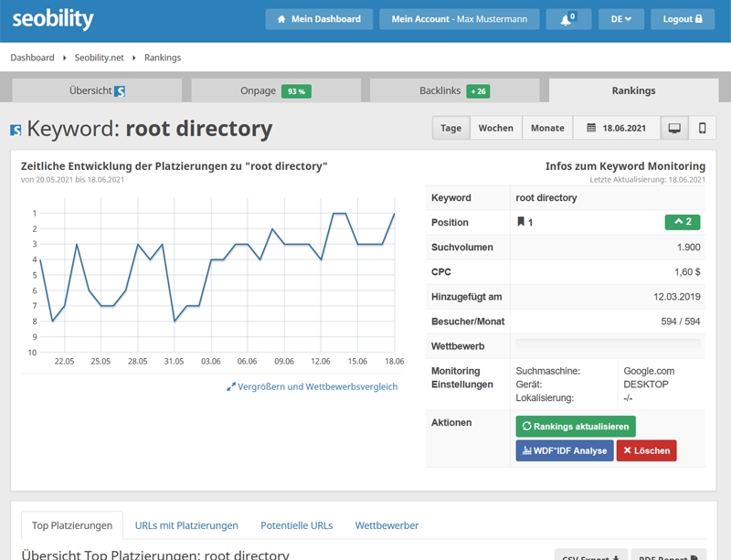731x560 pixels.
Task: Switch to the Backlinks tab
Action: pyautogui.click(x=454, y=90)
